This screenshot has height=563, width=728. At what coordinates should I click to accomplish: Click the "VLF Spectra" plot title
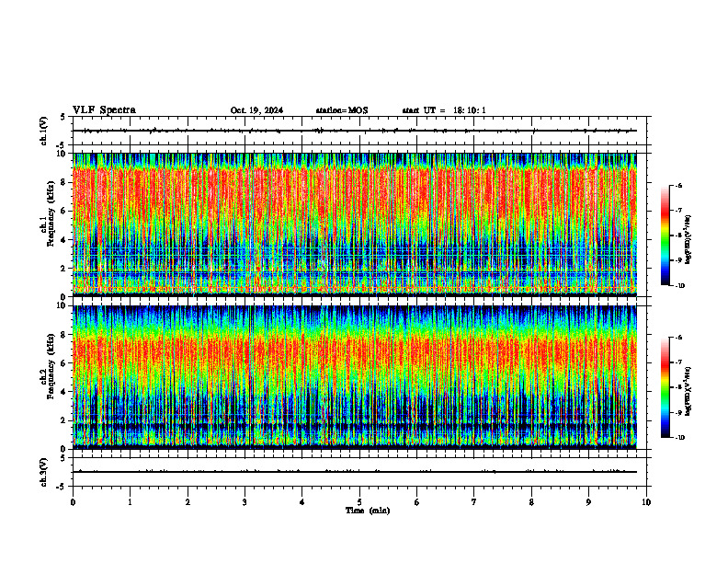click(x=104, y=110)
